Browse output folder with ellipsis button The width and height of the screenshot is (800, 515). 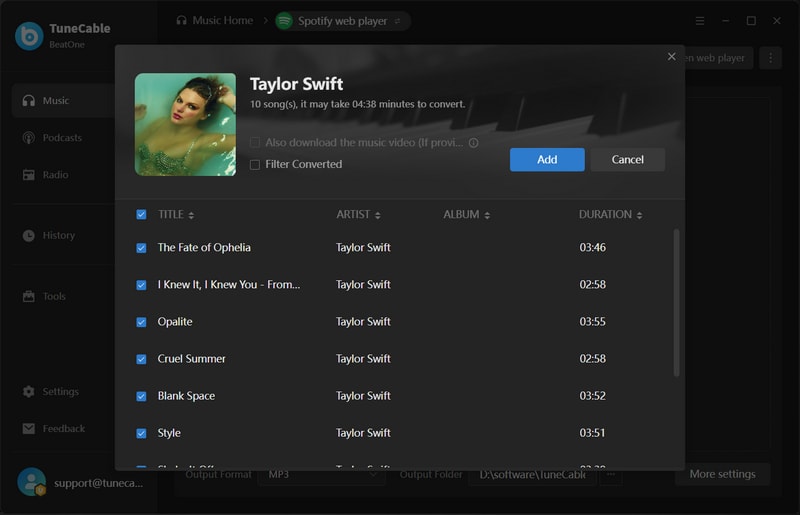611,475
